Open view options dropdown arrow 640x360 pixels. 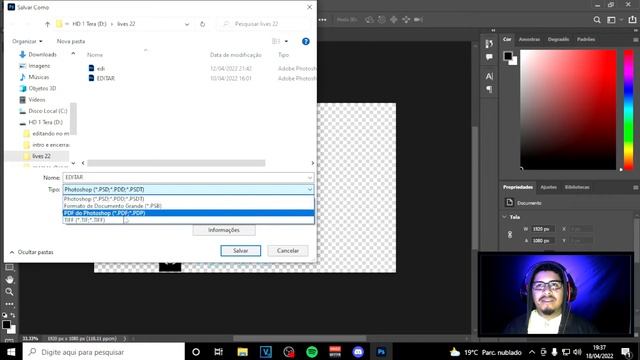[286, 41]
